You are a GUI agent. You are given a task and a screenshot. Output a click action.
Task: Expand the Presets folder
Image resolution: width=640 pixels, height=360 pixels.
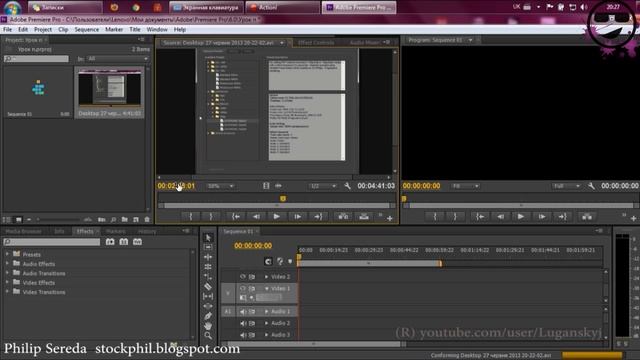coord(7,254)
